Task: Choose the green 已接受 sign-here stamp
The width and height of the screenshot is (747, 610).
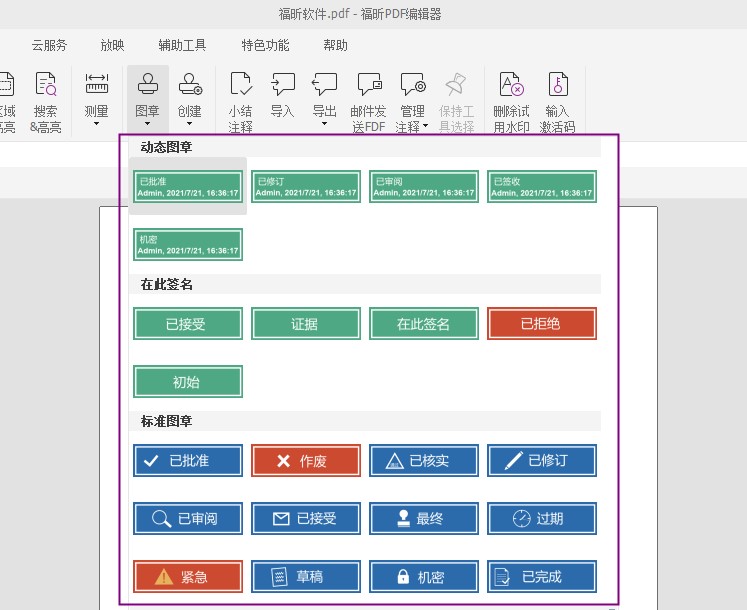Action: tap(188, 324)
